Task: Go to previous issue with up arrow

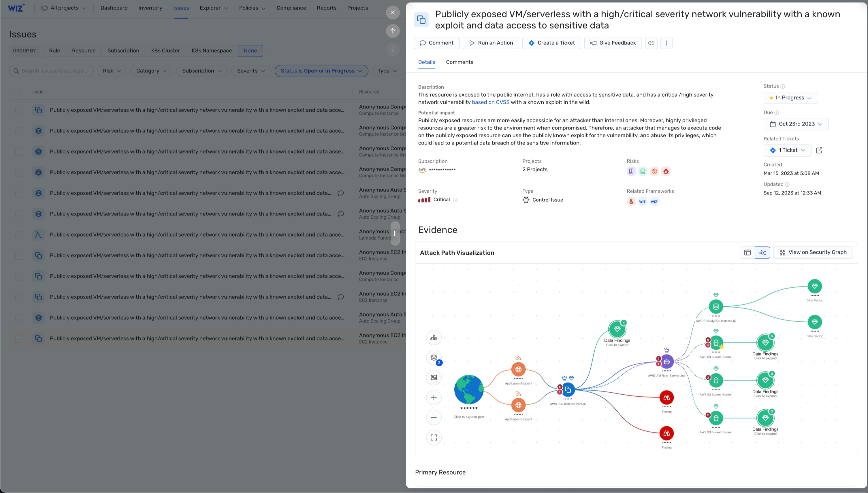Action: [393, 31]
